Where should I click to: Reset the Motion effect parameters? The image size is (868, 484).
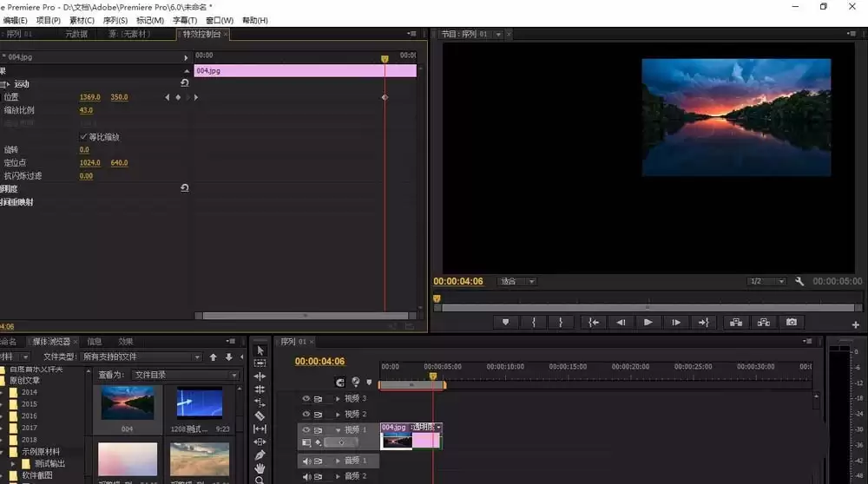[184, 83]
